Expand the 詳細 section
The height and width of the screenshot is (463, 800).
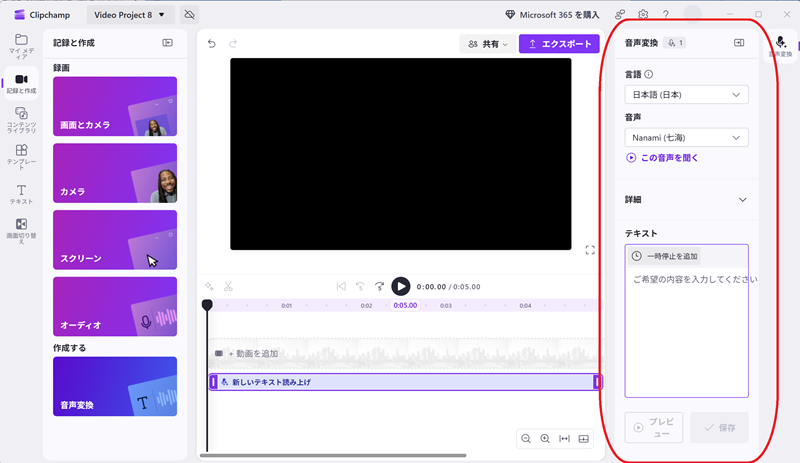(x=742, y=200)
